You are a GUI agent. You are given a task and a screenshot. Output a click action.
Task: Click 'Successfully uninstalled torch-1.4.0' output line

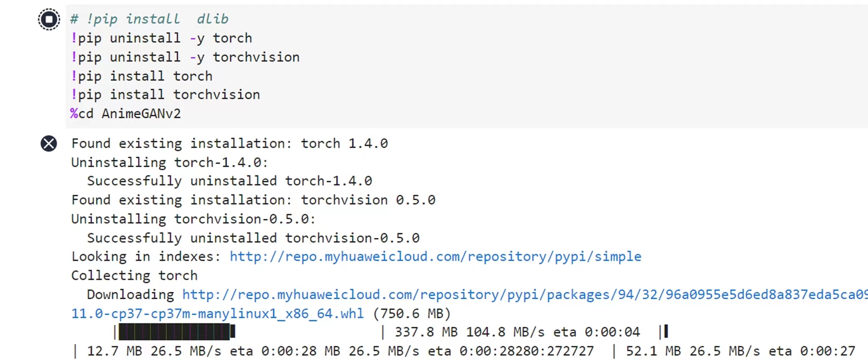(229, 181)
